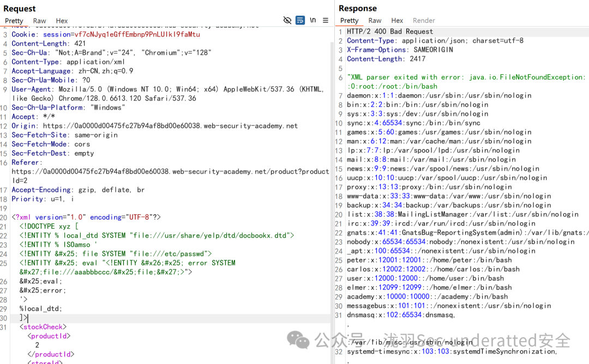Click the local_dtd ENTITY SYSTEM line
This screenshot has height=364, width=589.
[x=157, y=235]
